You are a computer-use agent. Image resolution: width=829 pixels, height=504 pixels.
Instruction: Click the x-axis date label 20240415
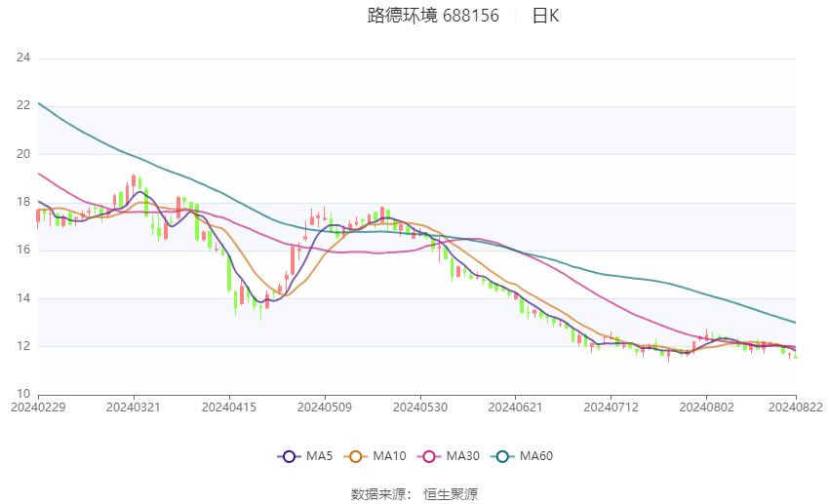pos(229,407)
